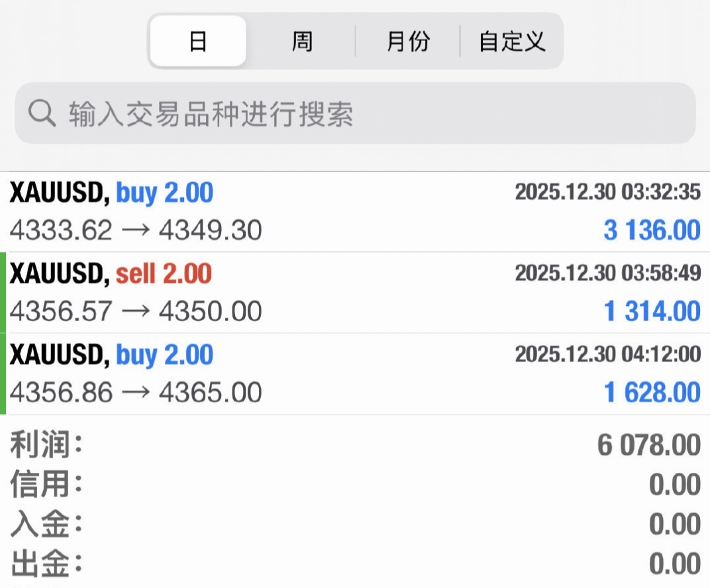The image size is (710, 588).
Task: Tap the price range 4356.57 → 4350.00
Action: coord(136,311)
